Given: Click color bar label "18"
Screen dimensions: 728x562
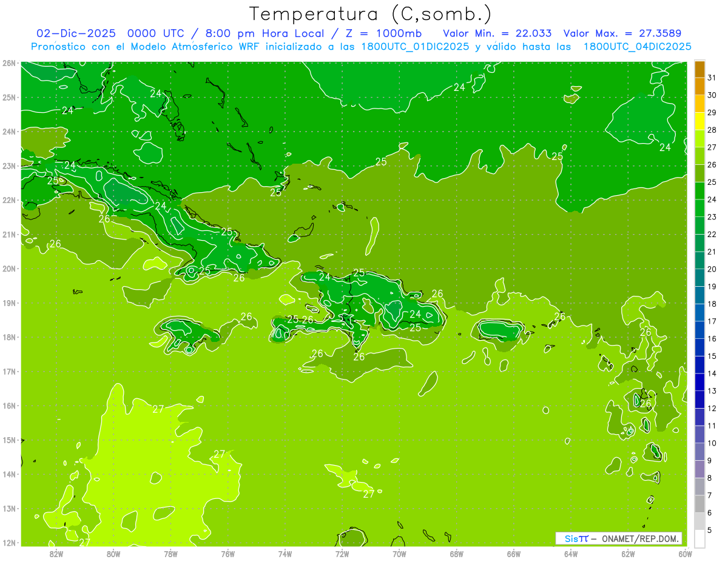Looking at the screenshot, I should pos(712,304).
